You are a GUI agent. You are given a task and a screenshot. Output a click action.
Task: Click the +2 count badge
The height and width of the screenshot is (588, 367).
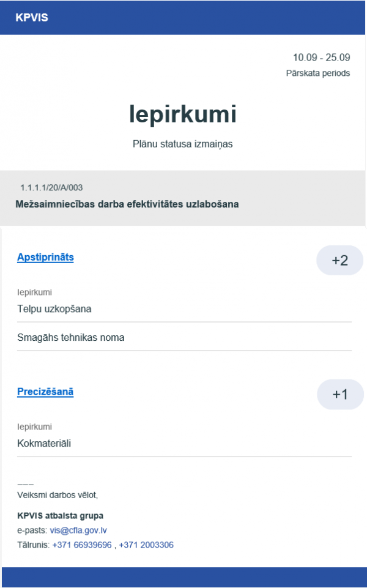tap(339, 261)
